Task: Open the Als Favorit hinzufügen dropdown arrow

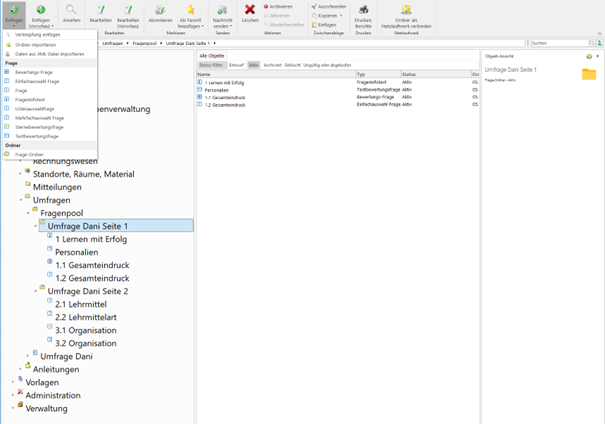Action: [203, 26]
